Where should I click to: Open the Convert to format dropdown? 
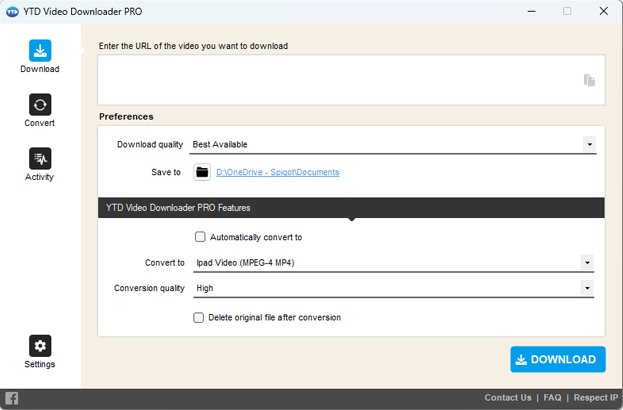[x=587, y=263]
